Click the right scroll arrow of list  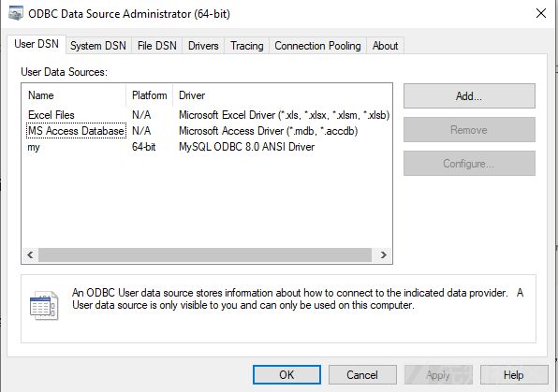click(x=383, y=254)
